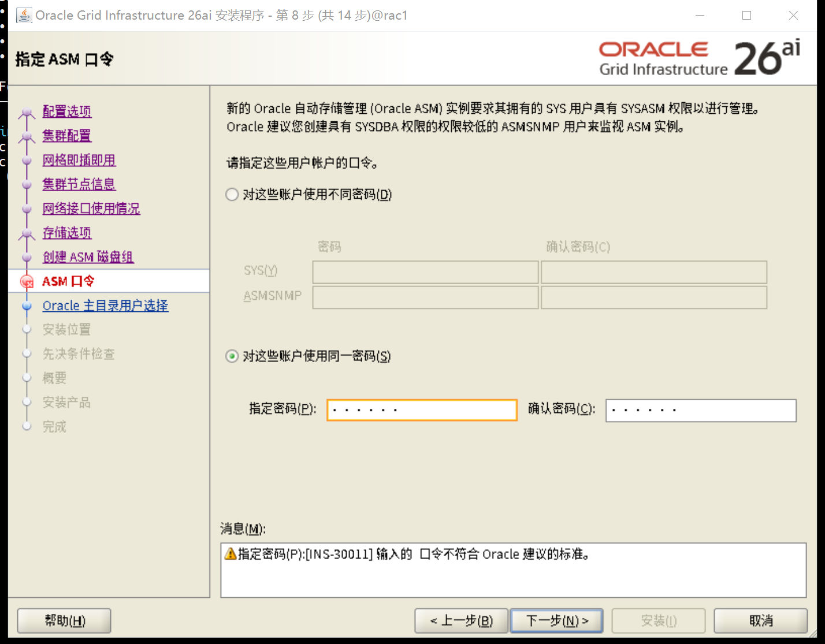Viewport: 825px width, 644px height.
Task: Maximize the Grid Infrastructure installer window
Action: click(x=746, y=16)
